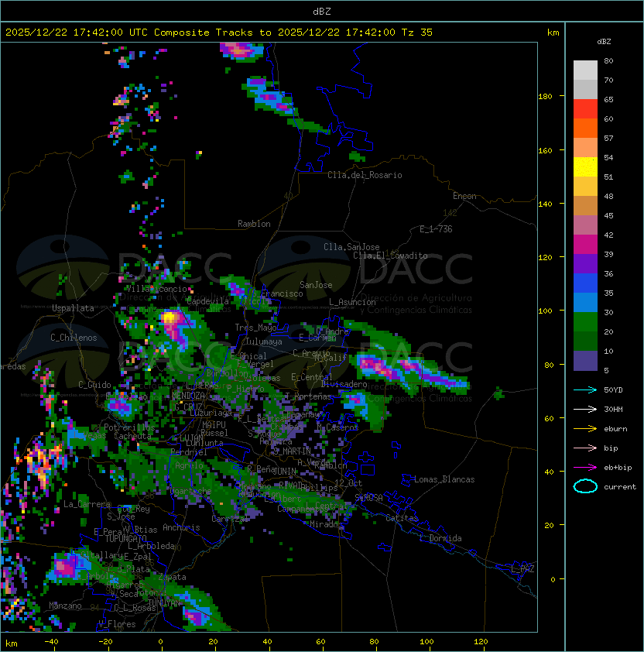Viewport: 644px width, 652px height.
Task: Click the orange swatch between 60 and 57 dBZ
Action: 585,128
